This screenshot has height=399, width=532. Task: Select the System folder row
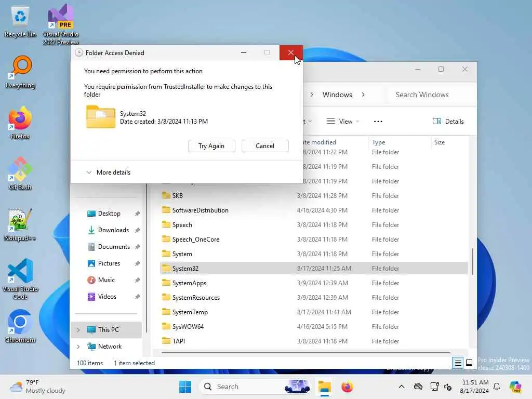click(x=314, y=254)
